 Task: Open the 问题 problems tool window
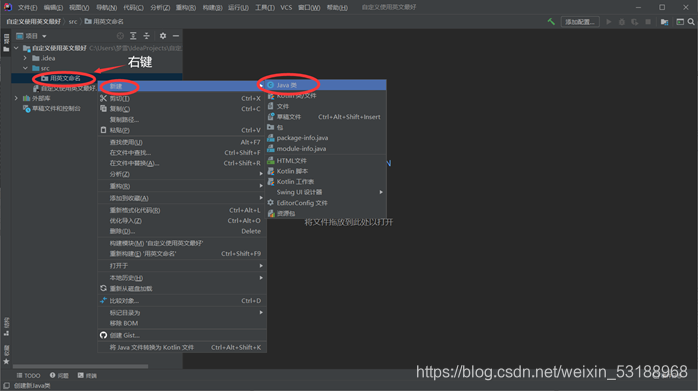pos(59,376)
